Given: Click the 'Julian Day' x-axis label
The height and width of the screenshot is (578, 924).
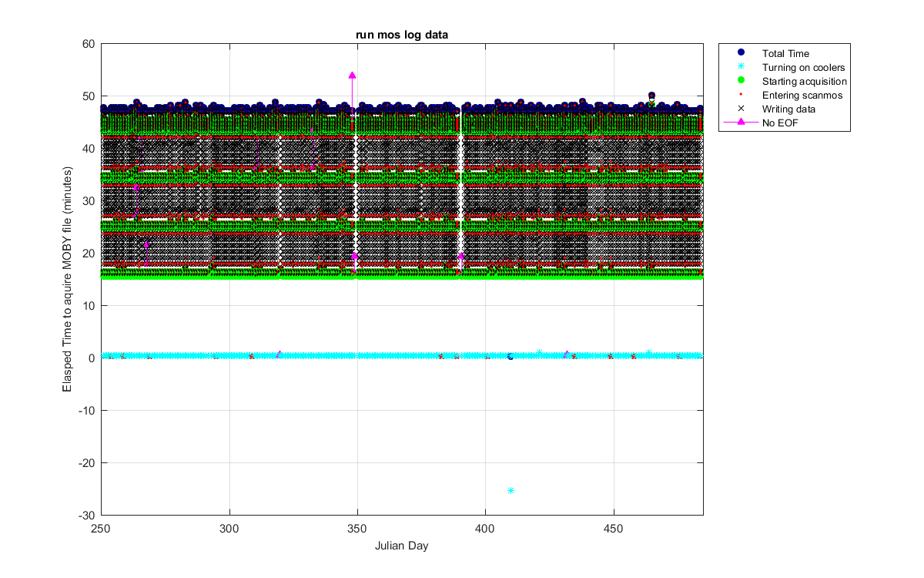Looking at the screenshot, I should coord(401,546).
